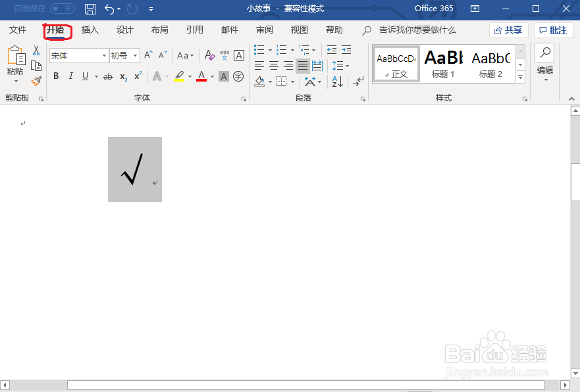Click the 共享 (Share) button
580x392 pixels.
click(508, 30)
